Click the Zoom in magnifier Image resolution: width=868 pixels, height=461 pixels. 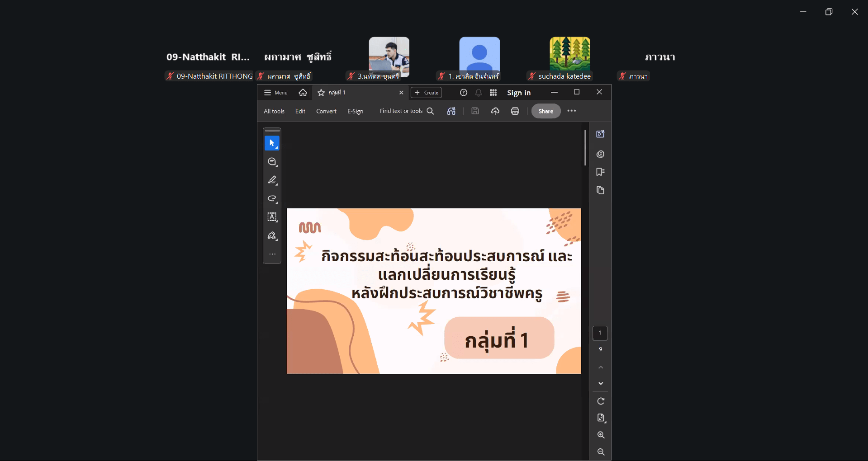click(x=601, y=435)
